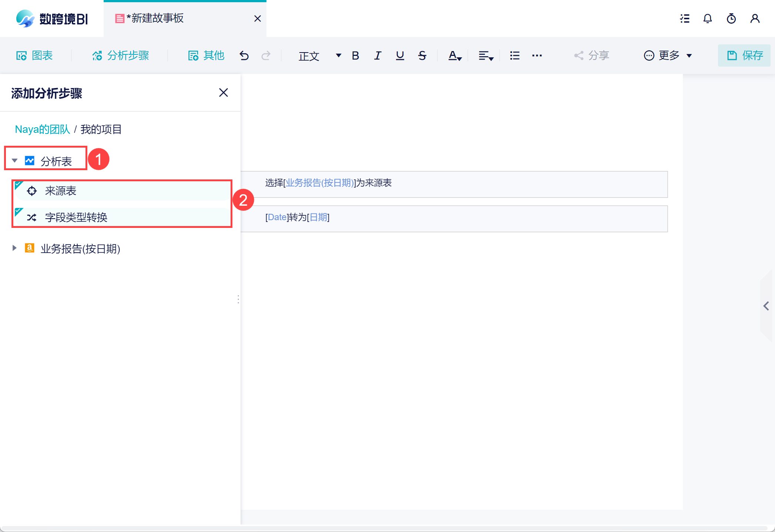Open the notifications bell
The image size is (775, 532).
(707, 18)
